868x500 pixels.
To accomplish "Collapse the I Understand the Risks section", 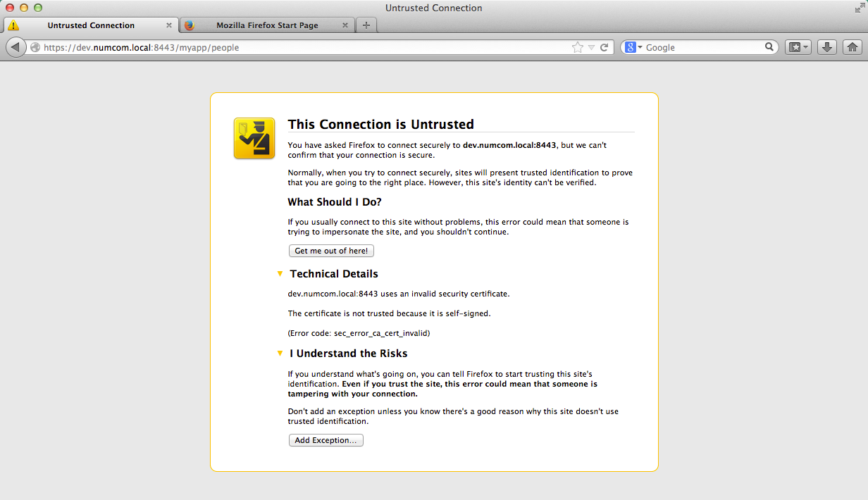I will (280, 354).
